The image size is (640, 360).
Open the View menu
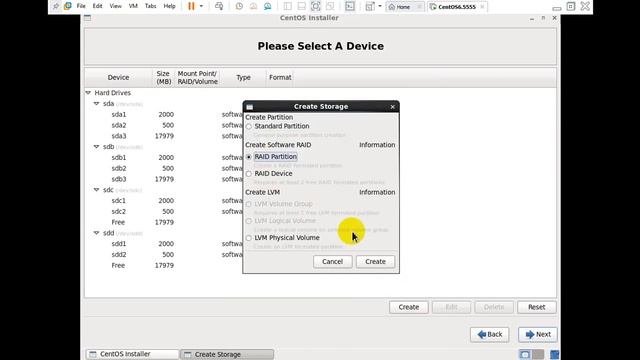pos(116,6)
